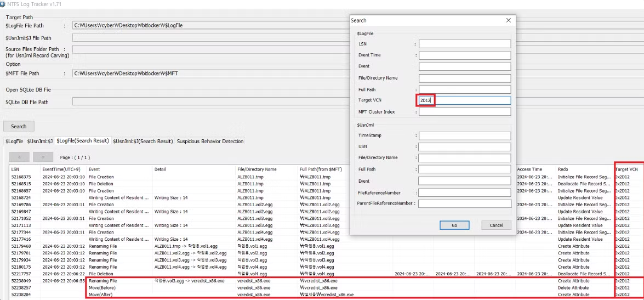Click the $LogFile File Path field
644x300 pixels.
point(211,25)
